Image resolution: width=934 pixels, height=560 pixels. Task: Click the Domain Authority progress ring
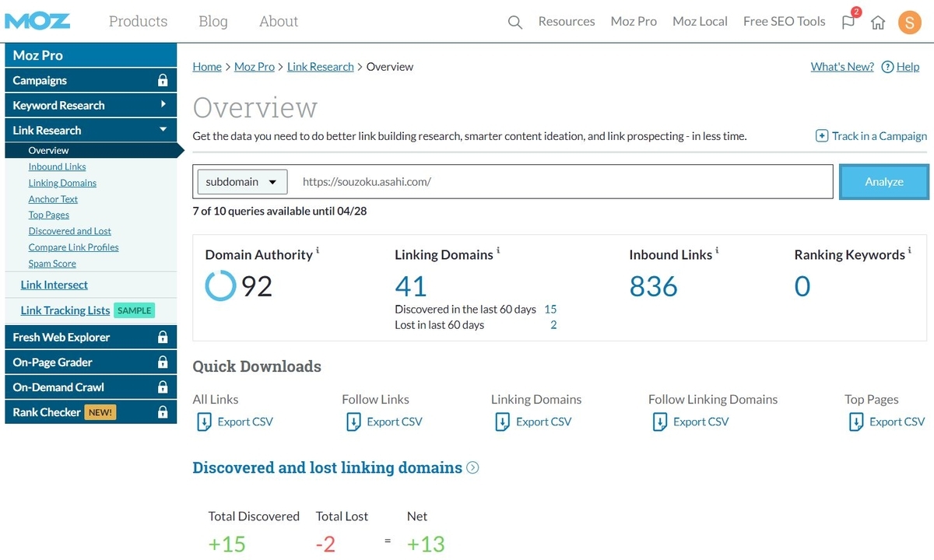coord(220,286)
